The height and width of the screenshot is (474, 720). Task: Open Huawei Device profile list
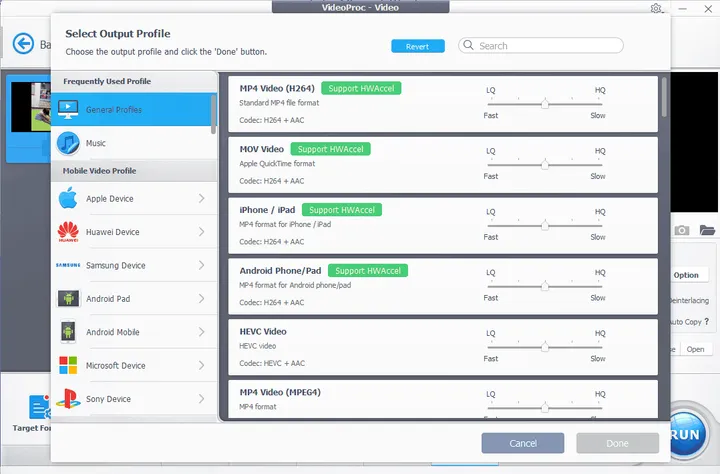click(x=133, y=232)
